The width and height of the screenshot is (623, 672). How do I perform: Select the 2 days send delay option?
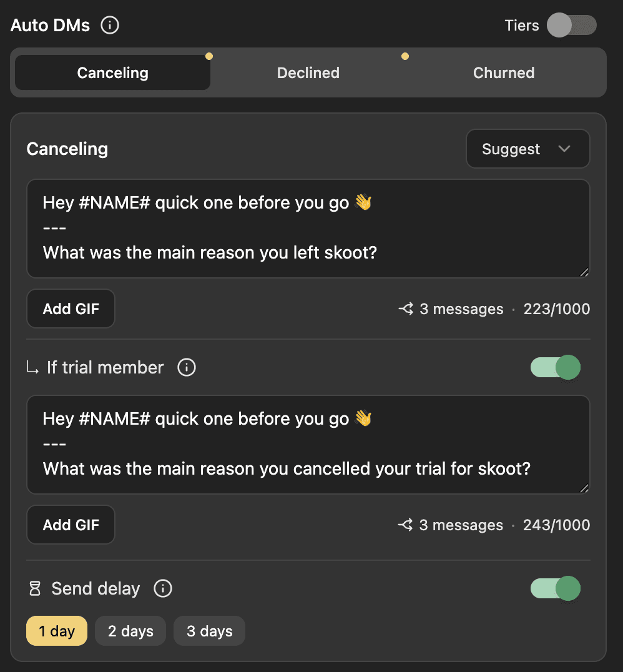pyautogui.click(x=130, y=631)
